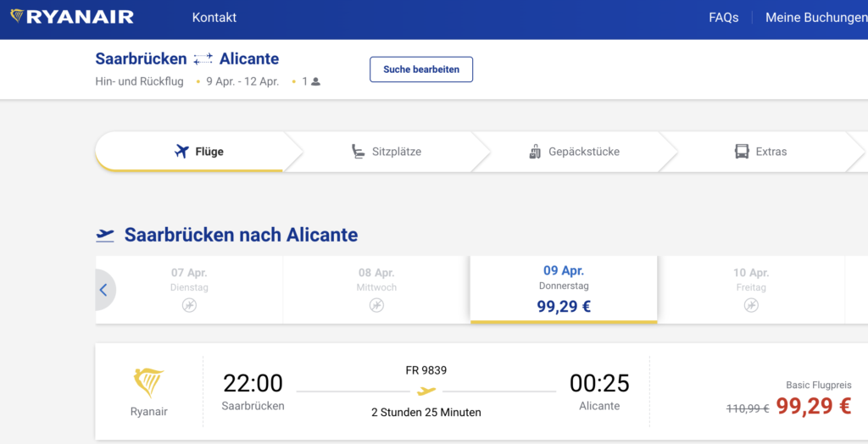Click the Ryanair harp logo in header

pos(17,17)
